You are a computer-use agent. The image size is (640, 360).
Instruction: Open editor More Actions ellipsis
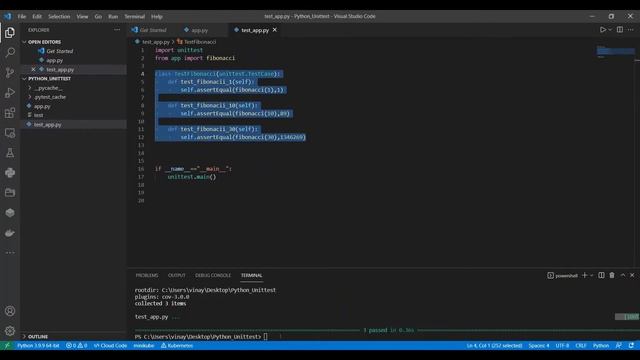pos(631,30)
